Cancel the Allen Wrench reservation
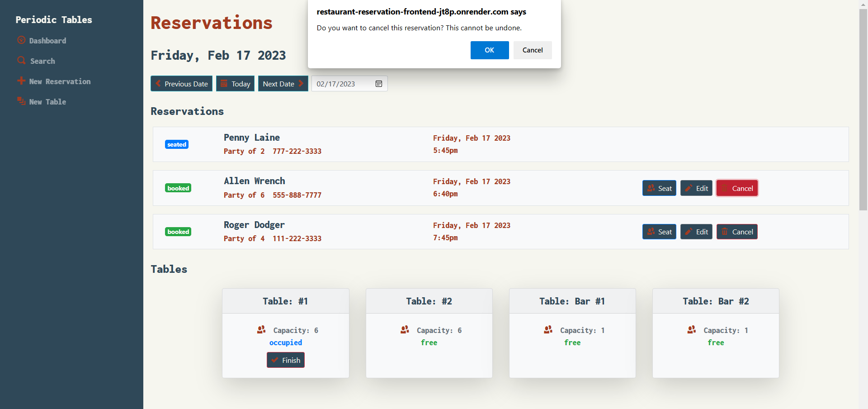The image size is (868, 409). click(737, 188)
